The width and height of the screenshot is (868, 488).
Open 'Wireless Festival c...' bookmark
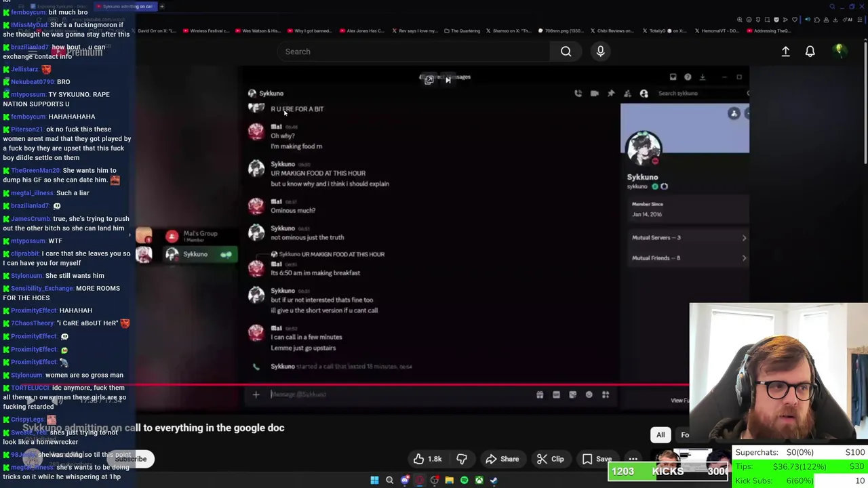(205, 30)
